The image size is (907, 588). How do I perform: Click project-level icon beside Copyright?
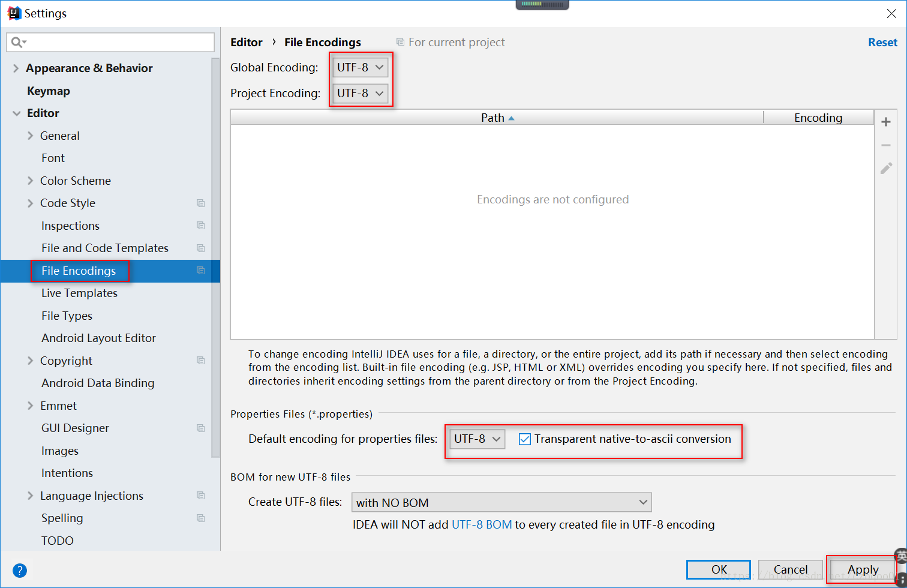(x=201, y=361)
